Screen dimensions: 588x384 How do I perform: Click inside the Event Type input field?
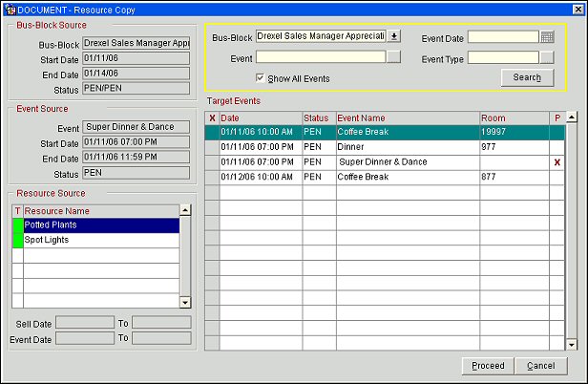click(x=503, y=58)
